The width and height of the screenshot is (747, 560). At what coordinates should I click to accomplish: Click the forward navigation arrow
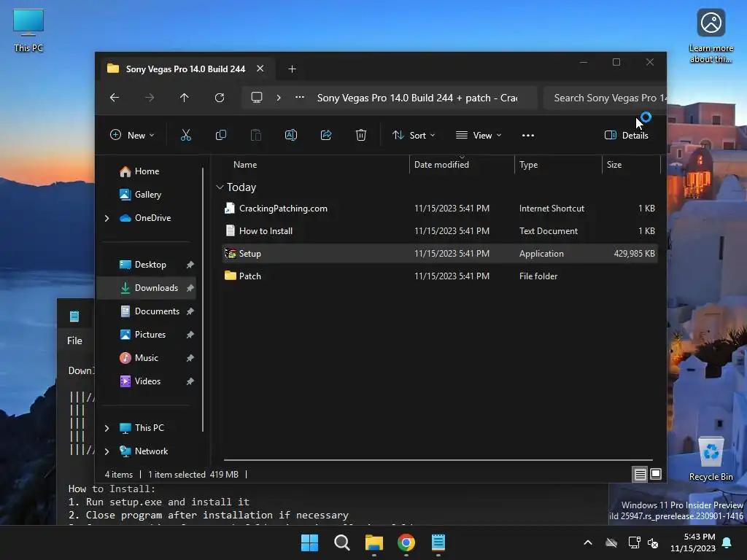[x=150, y=98]
